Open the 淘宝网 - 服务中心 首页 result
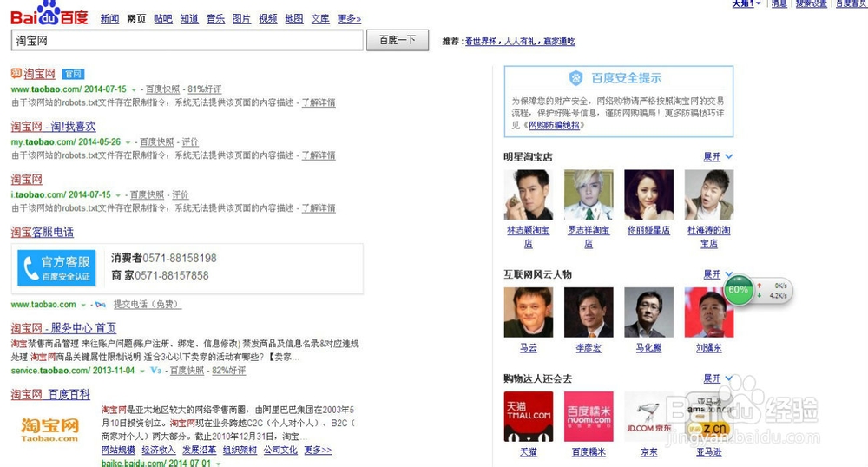Viewport: 868px width, 467px height. point(63,328)
